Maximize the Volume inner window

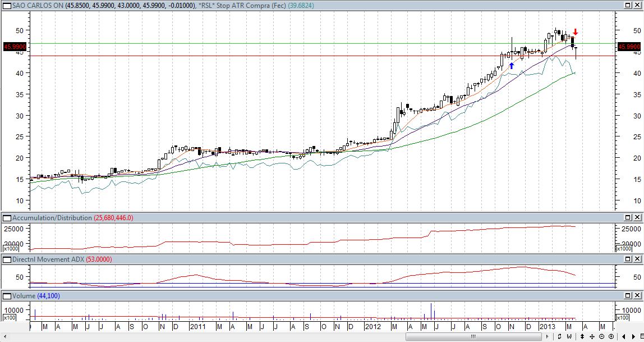coord(628,295)
